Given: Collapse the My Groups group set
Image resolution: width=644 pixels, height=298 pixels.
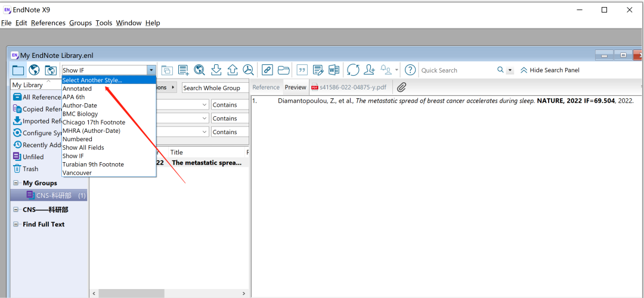Looking at the screenshot, I should [16, 183].
